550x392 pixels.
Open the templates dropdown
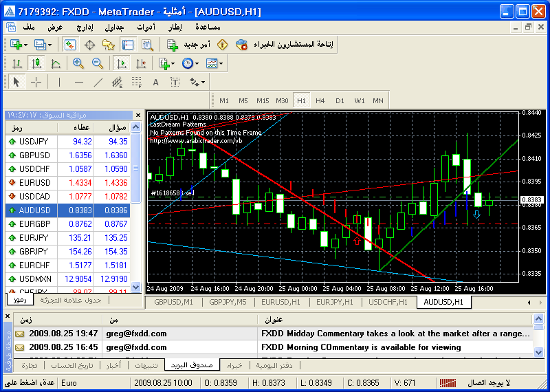(214, 63)
